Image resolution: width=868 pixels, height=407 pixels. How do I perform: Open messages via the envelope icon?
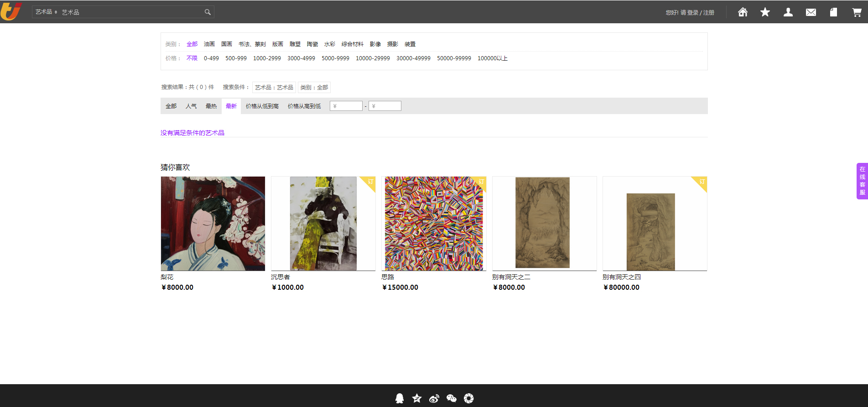tap(811, 12)
